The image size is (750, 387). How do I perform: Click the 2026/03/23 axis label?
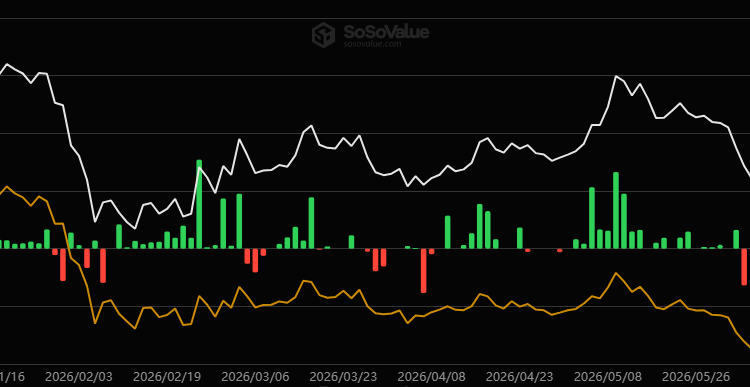344,376
